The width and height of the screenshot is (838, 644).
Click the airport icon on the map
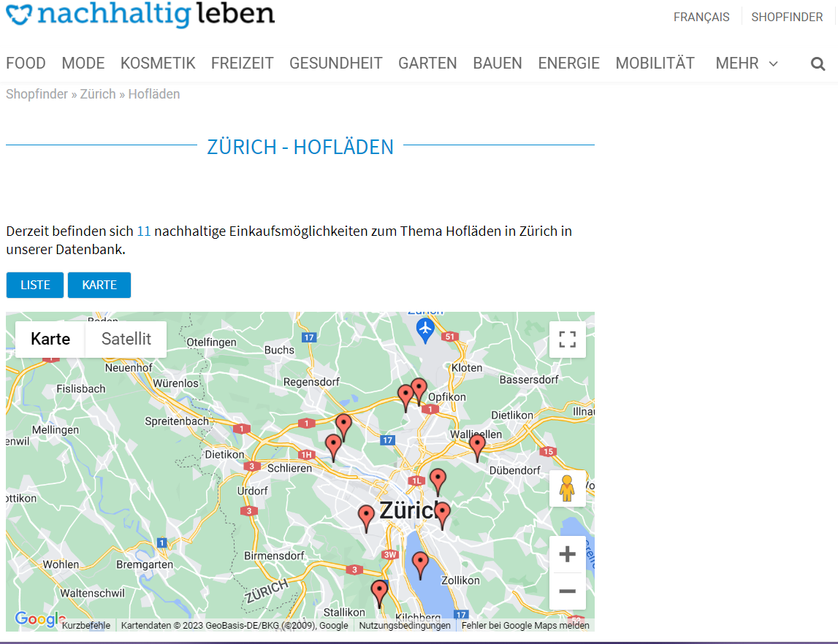[425, 328]
